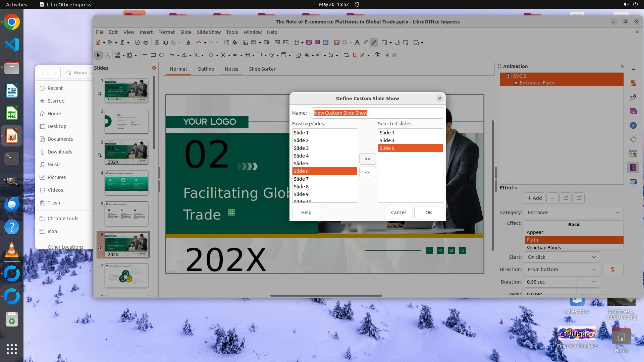Click the Insert Image toolbar icon
644x362 pixels.
(x=309, y=43)
